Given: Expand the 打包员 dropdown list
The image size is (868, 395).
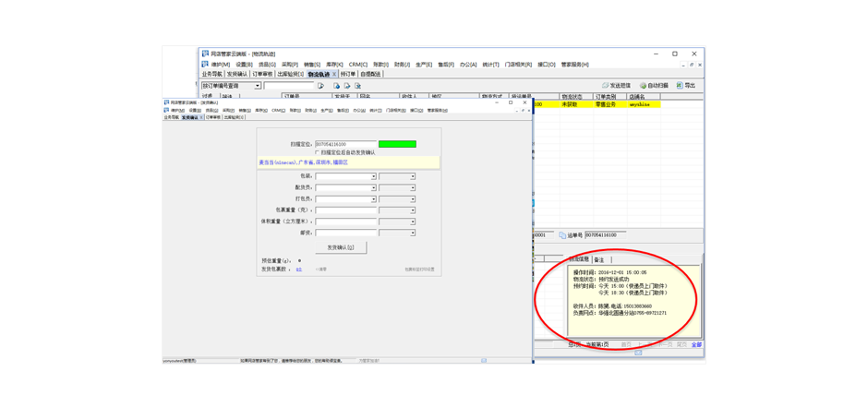Looking at the screenshot, I should [373, 199].
